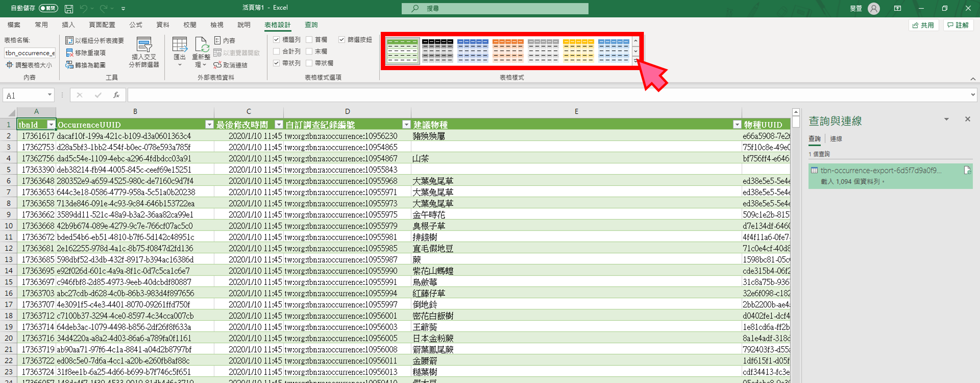Select the cell containing 金午時花

click(x=576, y=215)
